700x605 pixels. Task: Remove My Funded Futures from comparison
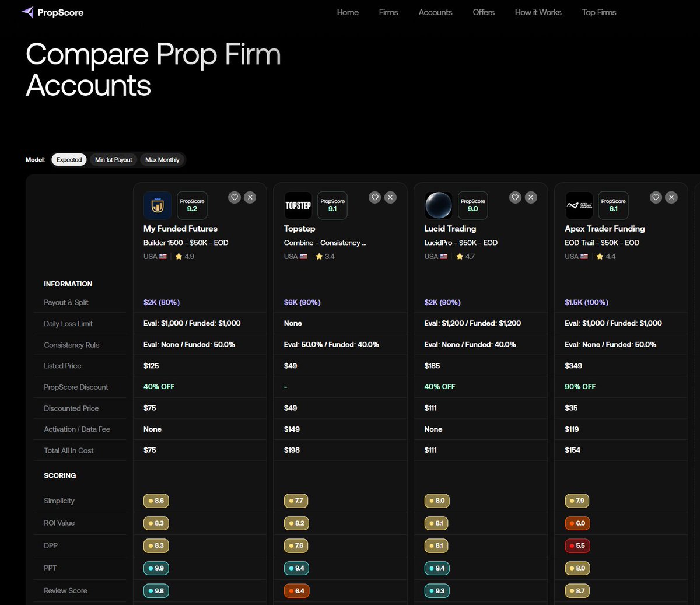[250, 197]
